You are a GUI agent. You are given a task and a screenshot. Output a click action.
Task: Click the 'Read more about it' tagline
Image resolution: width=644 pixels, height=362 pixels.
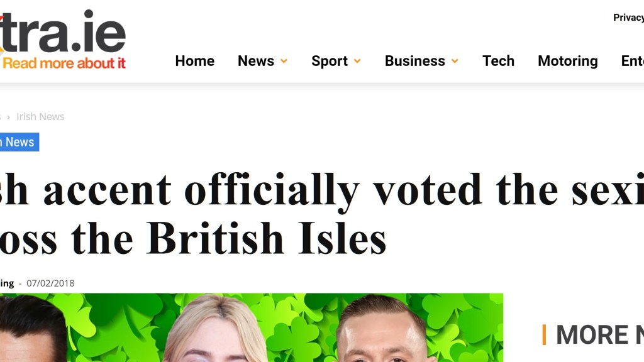click(64, 63)
